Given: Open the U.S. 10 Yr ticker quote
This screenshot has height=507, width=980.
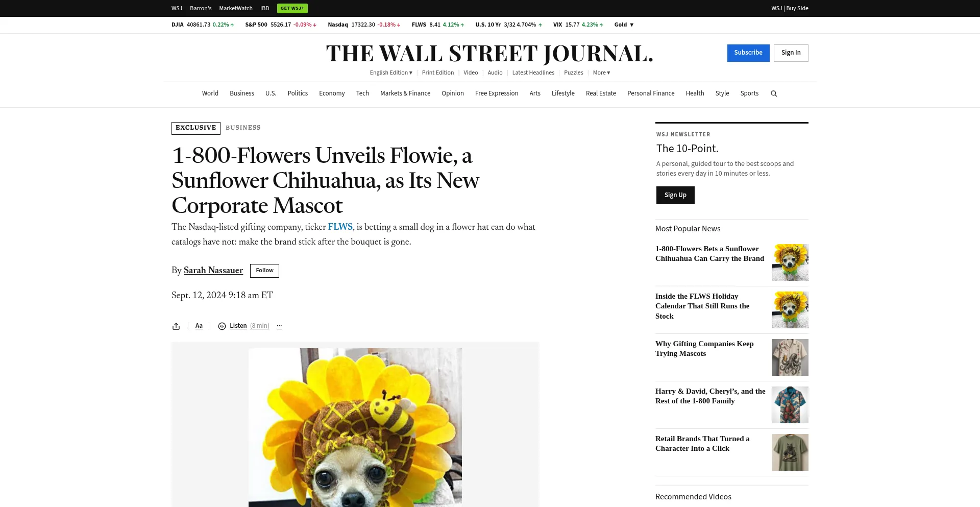Looking at the screenshot, I should click(x=509, y=25).
